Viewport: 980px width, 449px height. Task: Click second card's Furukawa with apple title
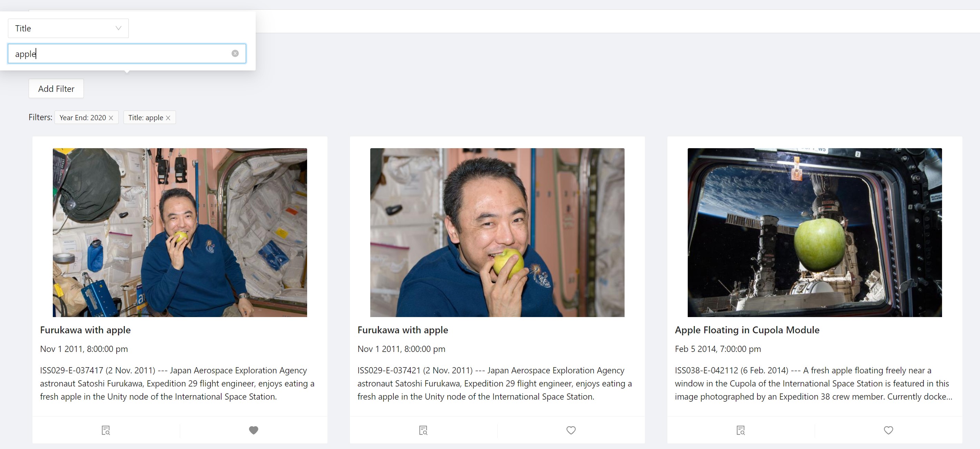pos(402,330)
